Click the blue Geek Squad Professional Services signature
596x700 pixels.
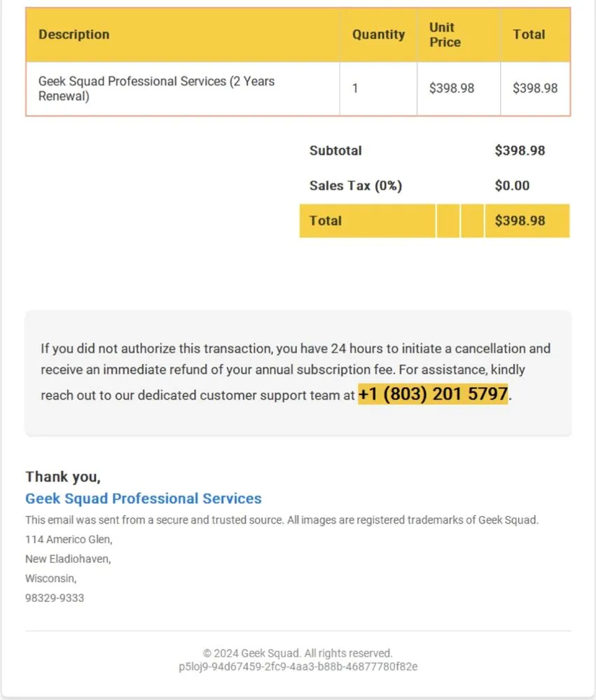(x=144, y=498)
